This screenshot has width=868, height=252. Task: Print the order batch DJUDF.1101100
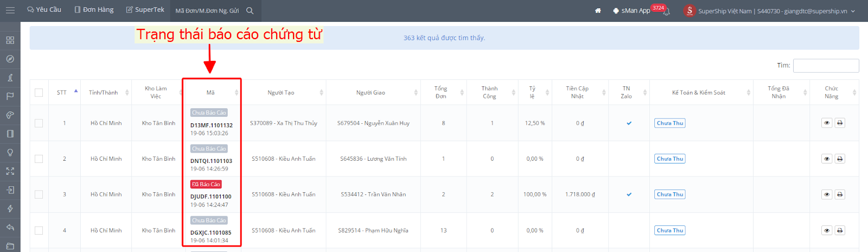pyautogui.click(x=840, y=194)
